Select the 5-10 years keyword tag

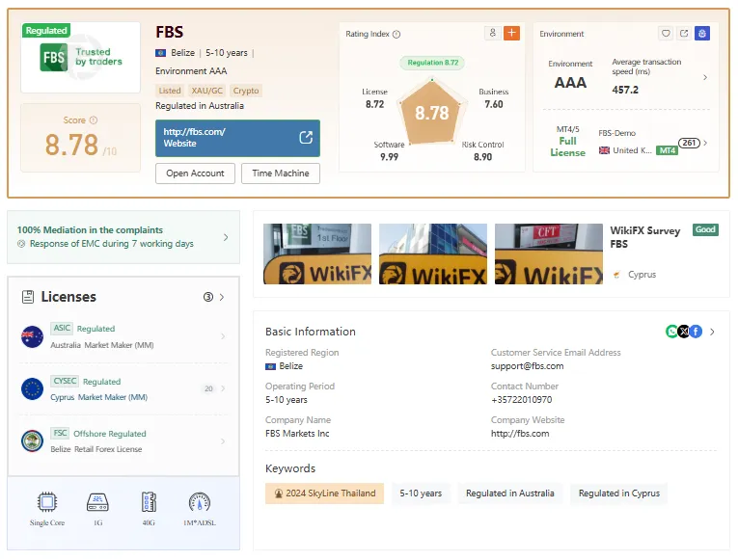421,493
